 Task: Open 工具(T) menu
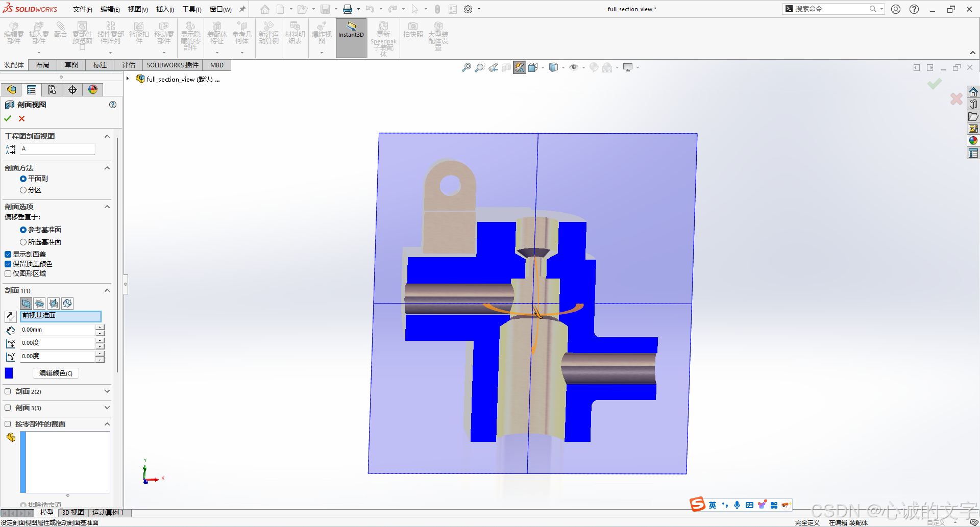tap(192, 9)
